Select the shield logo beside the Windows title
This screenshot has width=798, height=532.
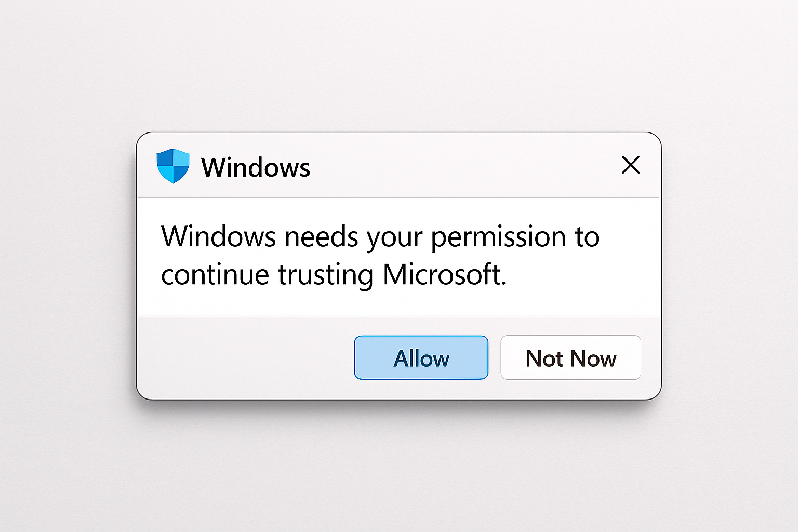173,166
